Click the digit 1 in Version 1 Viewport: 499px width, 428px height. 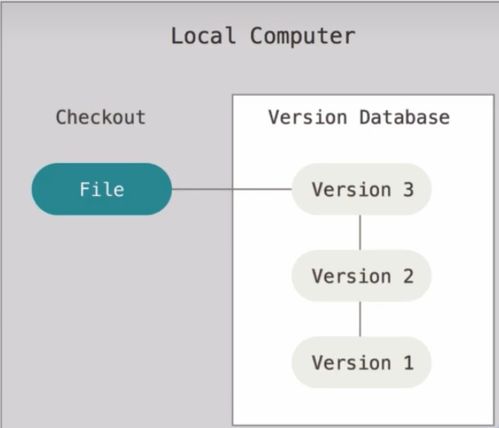pyautogui.click(x=409, y=362)
